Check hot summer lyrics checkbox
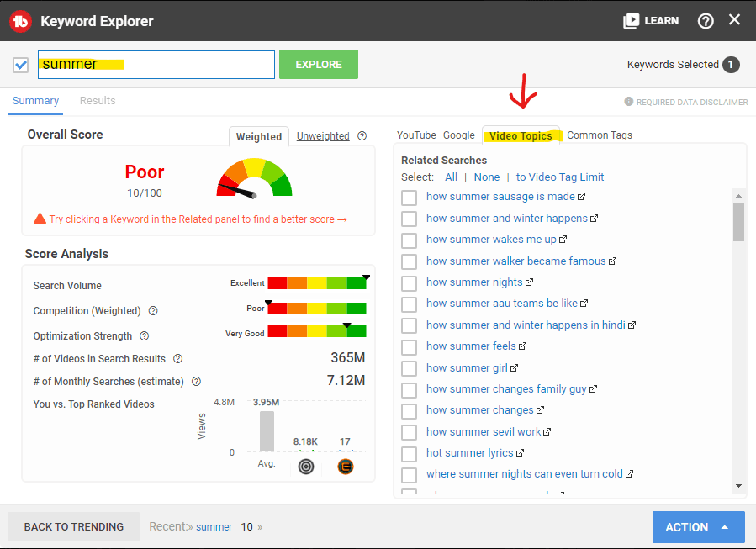Viewport: 756px width, 549px height. pos(410,453)
